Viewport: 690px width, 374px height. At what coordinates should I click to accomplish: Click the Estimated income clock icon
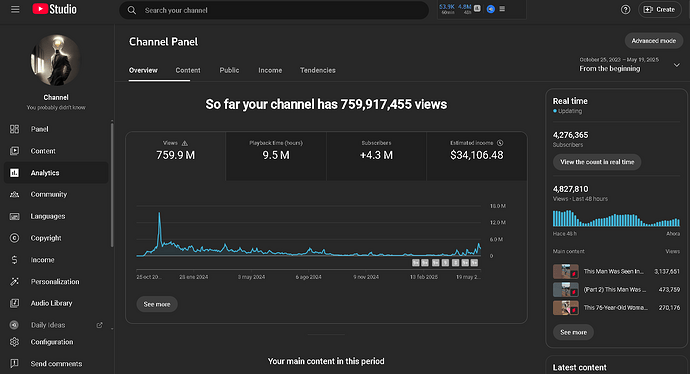[500, 143]
